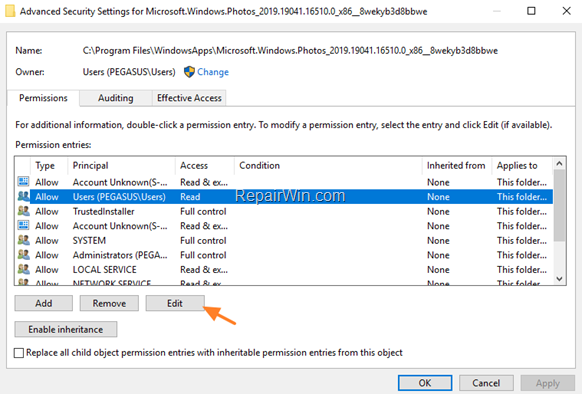The height and width of the screenshot is (394, 582).
Task: Click Read & ex... in LOCAL SERVICE row
Action: coord(204,270)
